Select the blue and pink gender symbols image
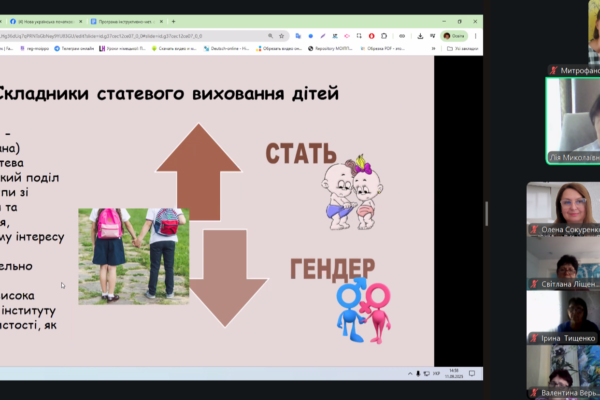 [363, 311]
